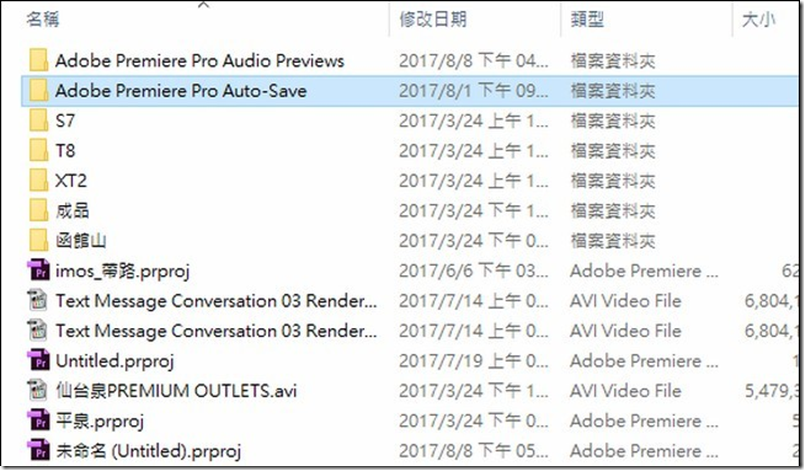Viewport: 804px width, 470px height.
Task: Select the S7 folder icon
Action: [x=39, y=120]
